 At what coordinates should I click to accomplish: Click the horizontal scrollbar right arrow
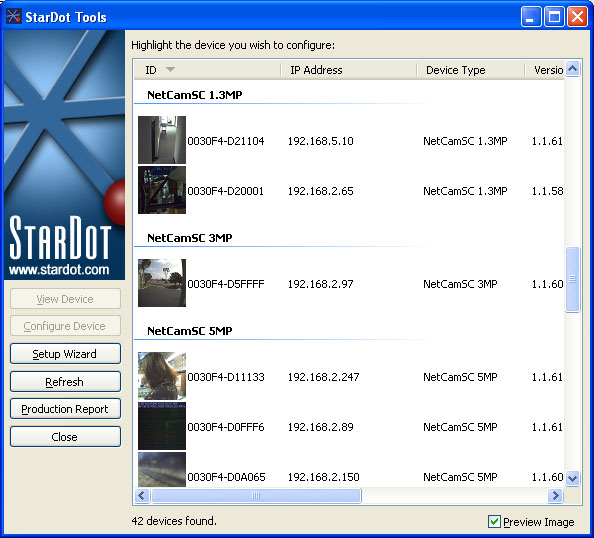556,495
